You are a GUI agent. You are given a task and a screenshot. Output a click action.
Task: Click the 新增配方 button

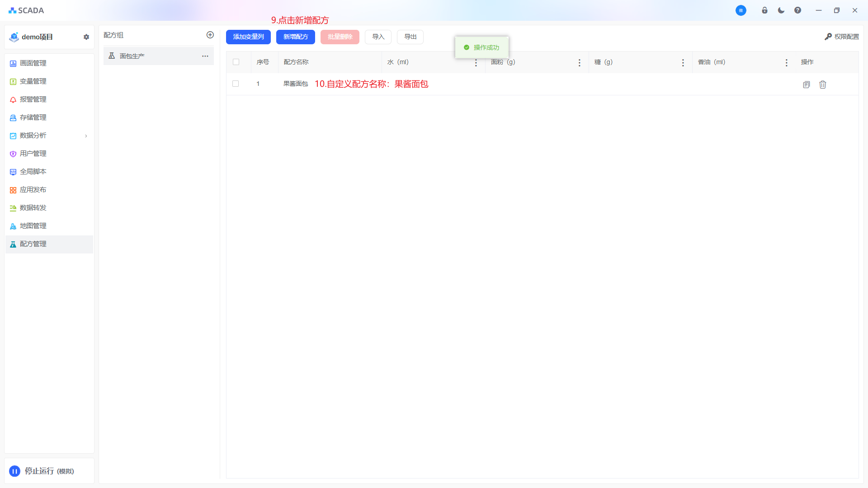(296, 37)
